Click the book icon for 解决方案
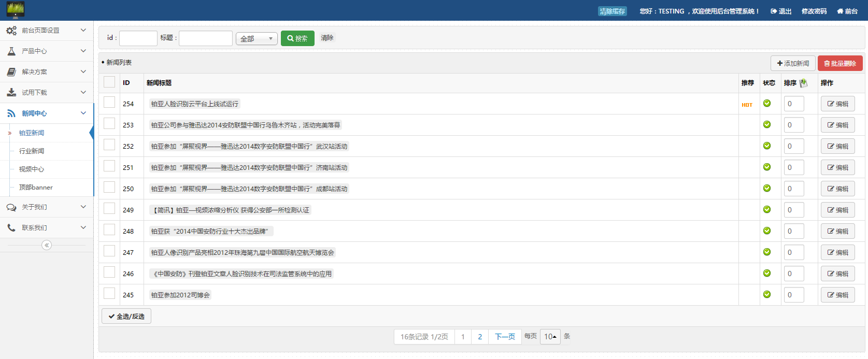 coord(11,72)
